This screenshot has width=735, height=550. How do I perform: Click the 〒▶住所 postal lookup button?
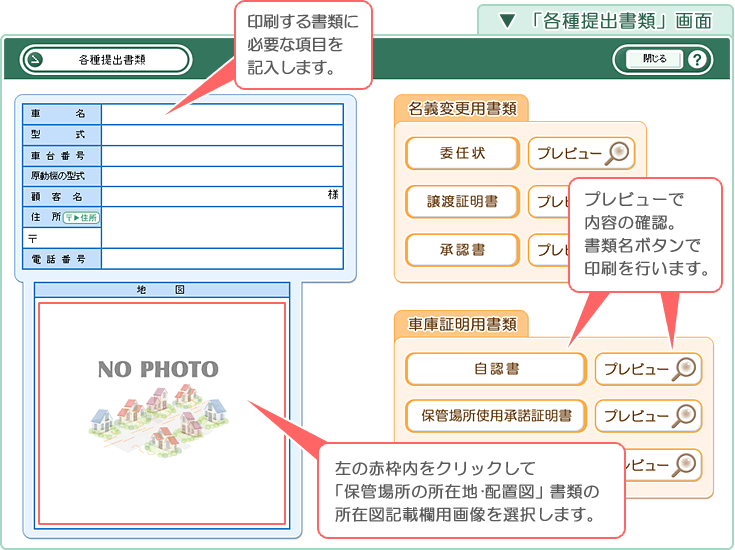coord(81,218)
